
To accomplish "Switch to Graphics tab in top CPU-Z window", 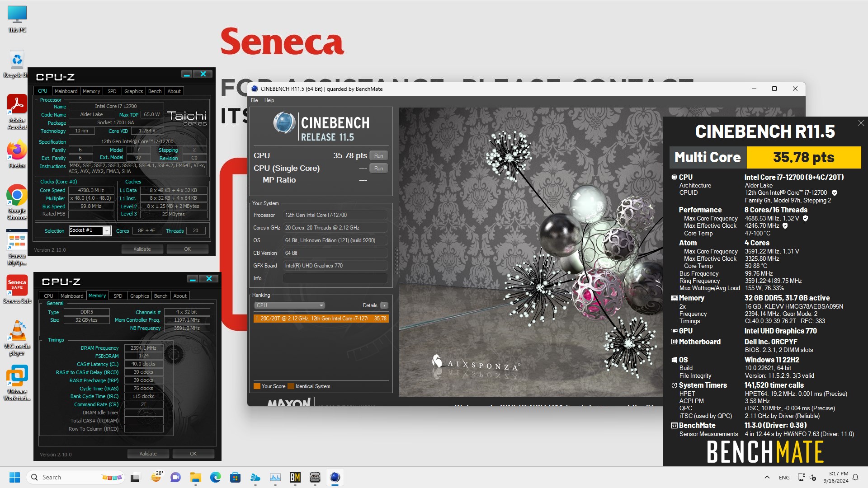I will click(x=134, y=91).
